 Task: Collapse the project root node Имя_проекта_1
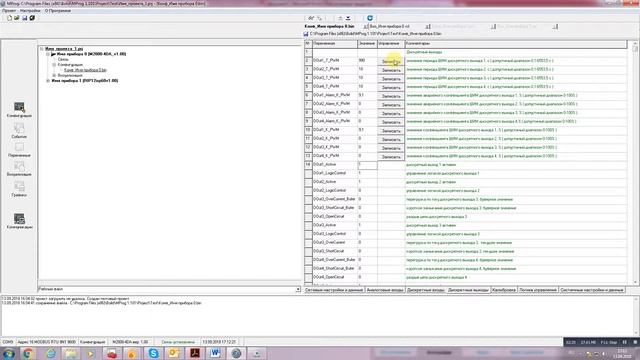click(42, 49)
